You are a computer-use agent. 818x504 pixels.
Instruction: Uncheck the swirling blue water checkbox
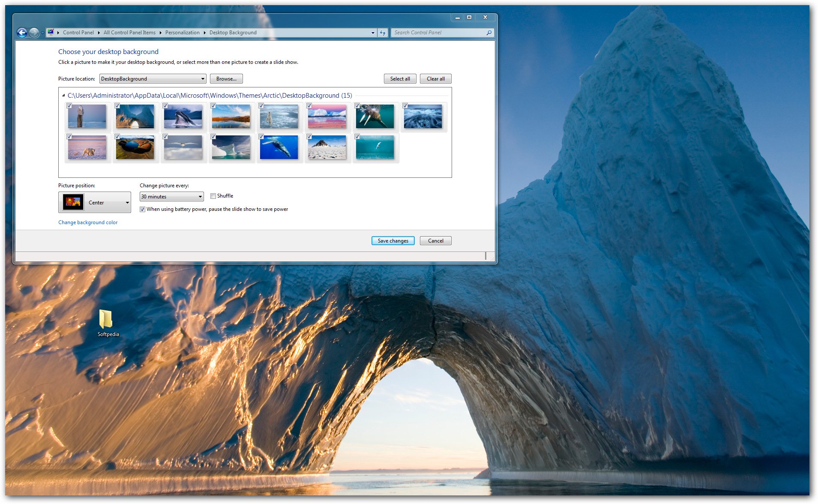point(405,106)
